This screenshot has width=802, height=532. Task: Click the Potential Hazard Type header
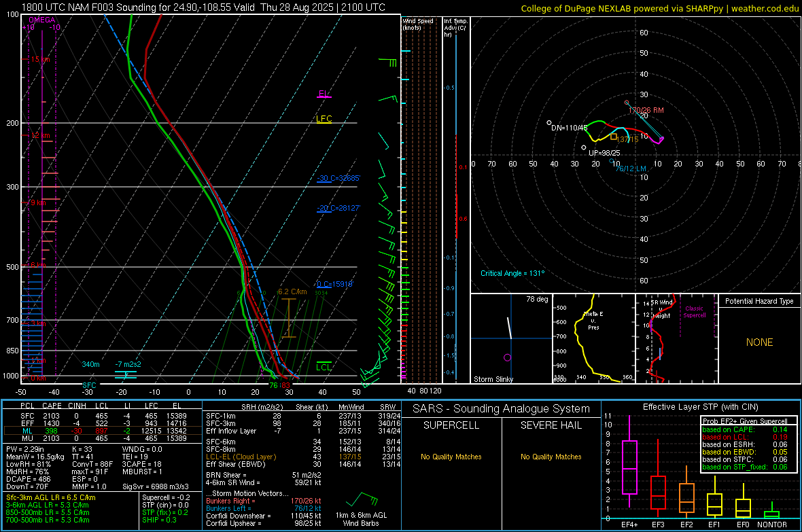(759, 301)
